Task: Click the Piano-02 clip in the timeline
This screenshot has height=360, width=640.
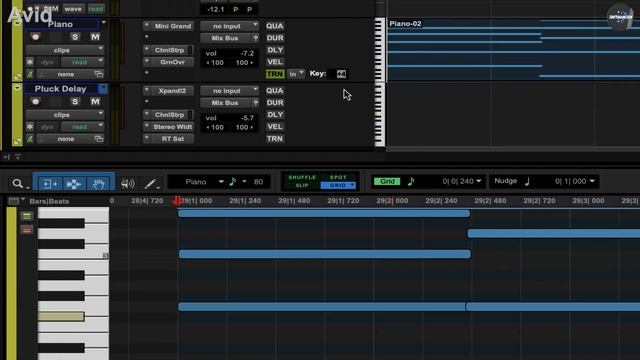Action: click(x=513, y=49)
